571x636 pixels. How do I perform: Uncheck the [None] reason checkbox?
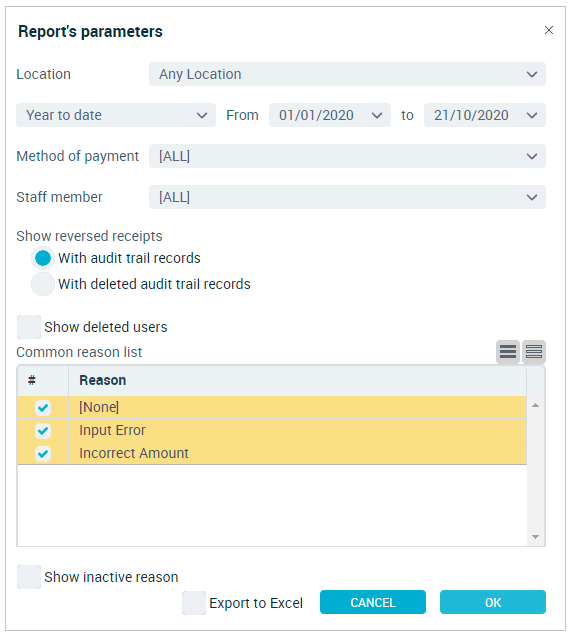[x=43, y=408]
